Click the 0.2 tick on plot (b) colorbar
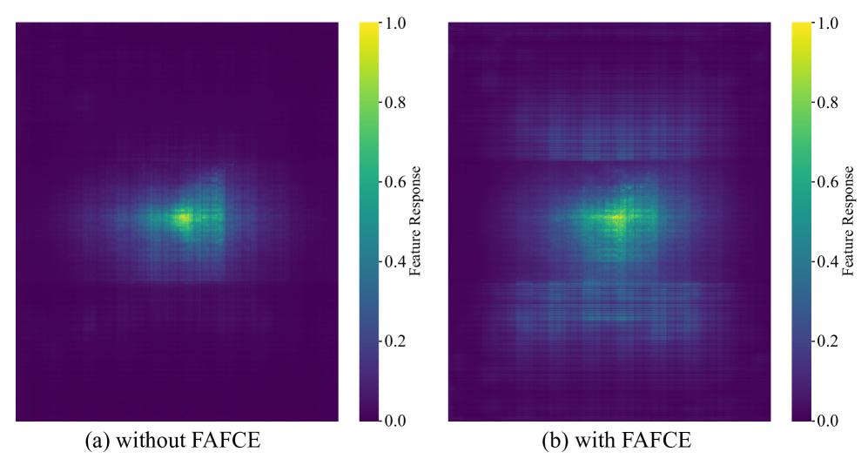Screen dimensions: 868x459 828,341
